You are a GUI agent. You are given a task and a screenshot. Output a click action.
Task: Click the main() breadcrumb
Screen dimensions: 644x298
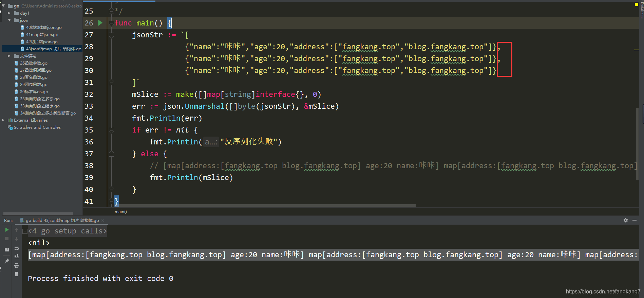(121, 212)
